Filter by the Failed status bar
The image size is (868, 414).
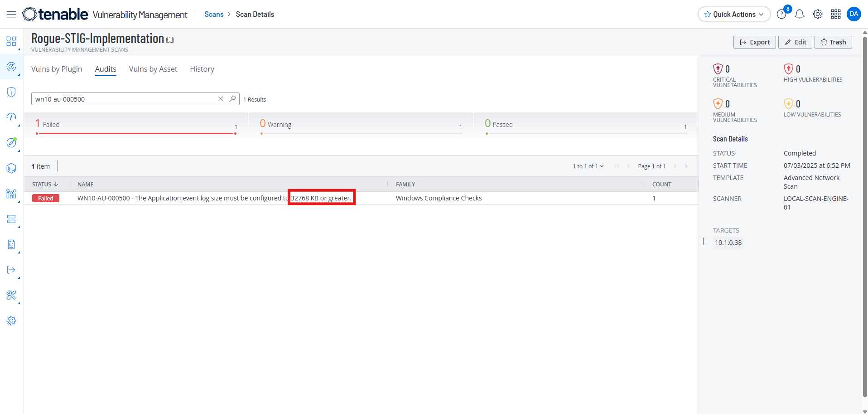[x=136, y=125]
